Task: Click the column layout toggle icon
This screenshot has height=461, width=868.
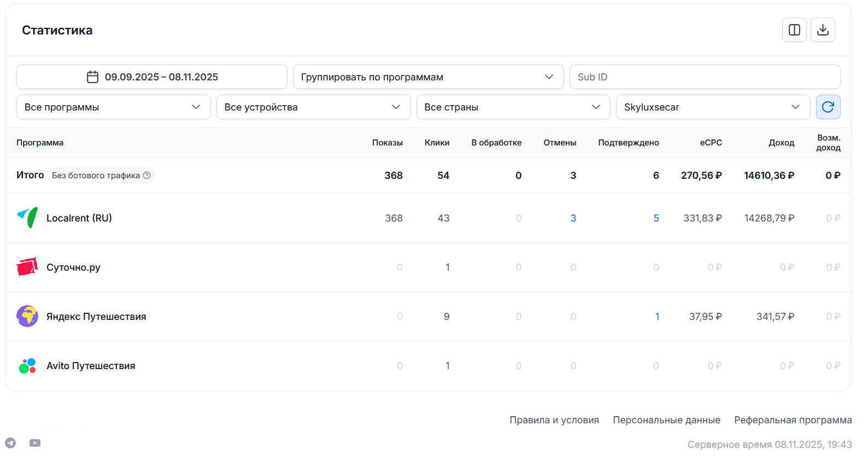Action: 794,30
